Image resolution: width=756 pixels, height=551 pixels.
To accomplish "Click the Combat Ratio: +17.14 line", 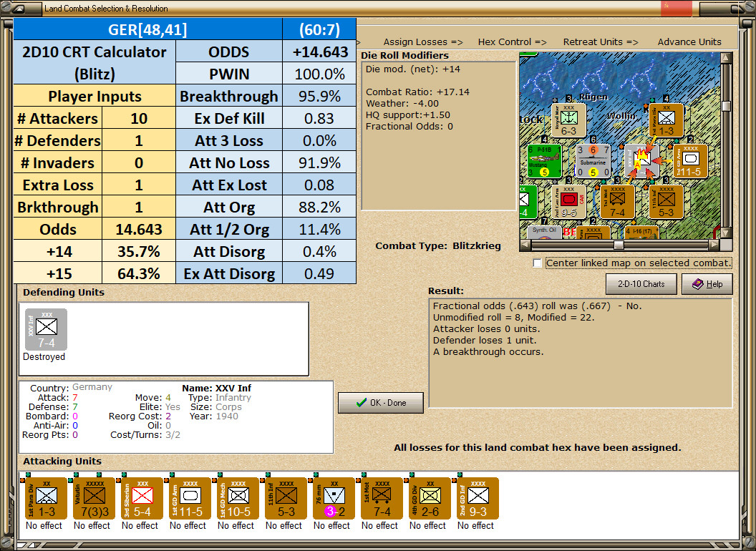I will click(x=417, y=92).
